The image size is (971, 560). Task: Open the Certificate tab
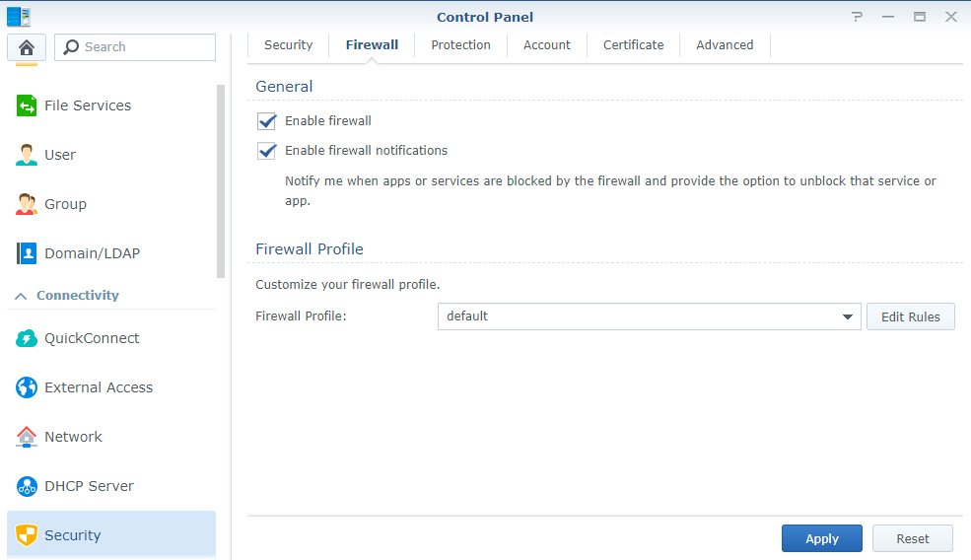pos(633,45)
